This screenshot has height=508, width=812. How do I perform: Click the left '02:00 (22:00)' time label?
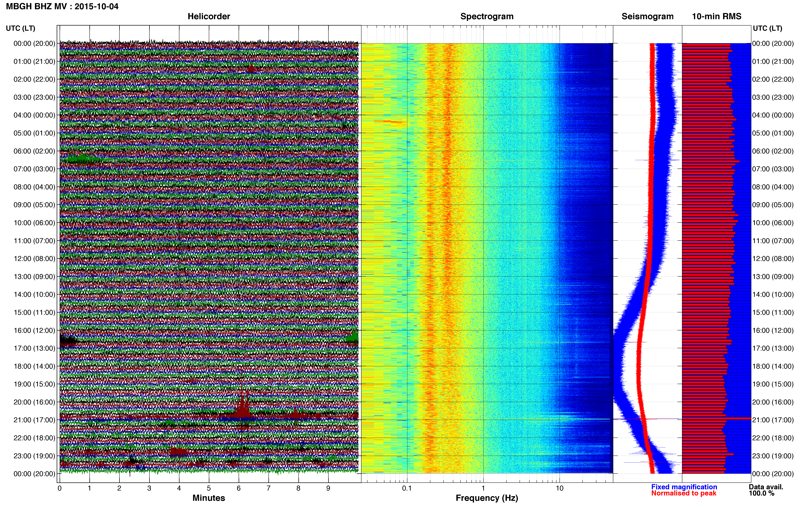click(x=34, y=79)
